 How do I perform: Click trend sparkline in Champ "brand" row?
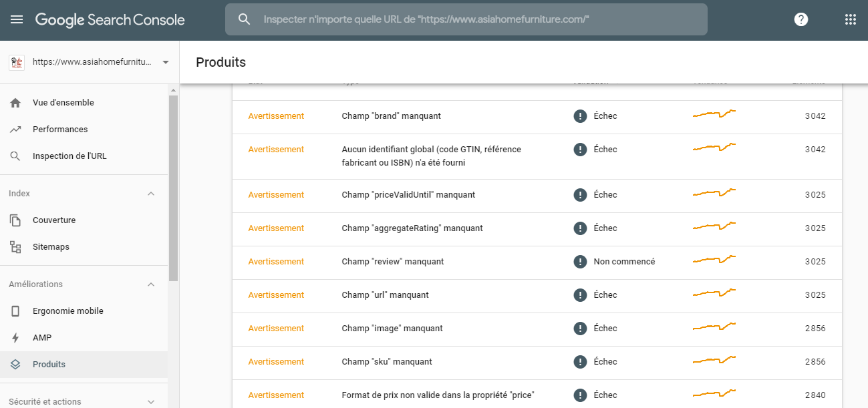pyautogui.click(x=714, y=114)
